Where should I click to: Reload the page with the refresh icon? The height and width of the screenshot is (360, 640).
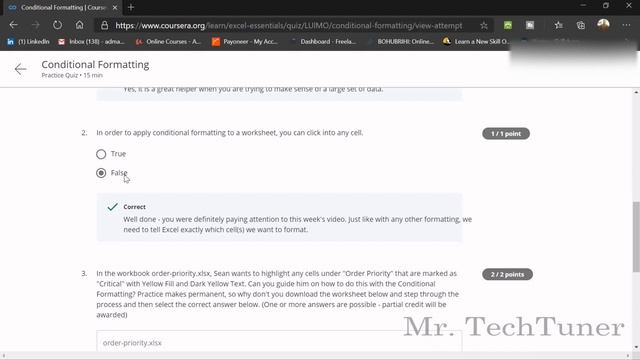pos(58,25)
